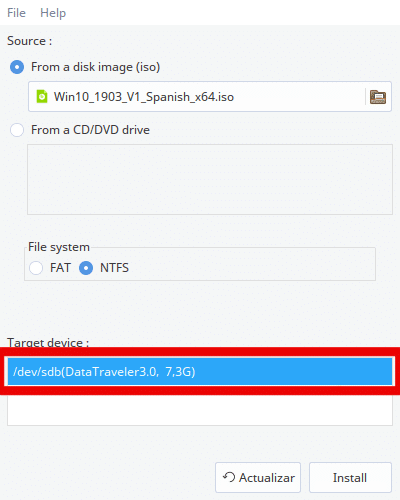Click the browse folder icon for ISO
400x500 pixels.
pyautogui.click(x=378, y=97)
